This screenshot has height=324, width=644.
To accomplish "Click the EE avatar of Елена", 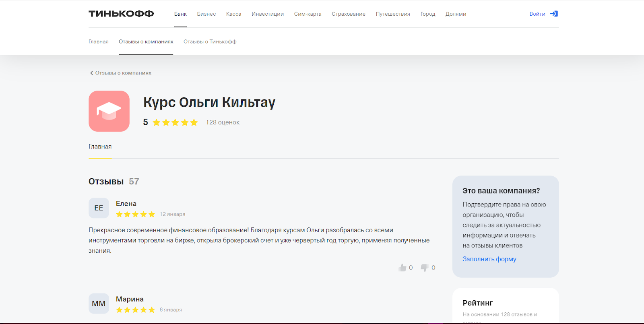I will [x=99, y=208].
